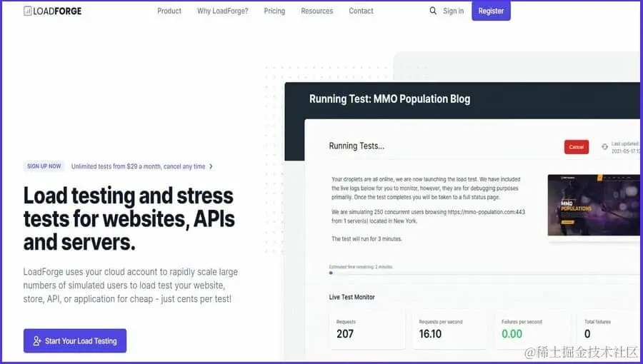Viewport: 643px width, 364px height.
Task: Go to the Pricing page
Action: coord(274,11)
